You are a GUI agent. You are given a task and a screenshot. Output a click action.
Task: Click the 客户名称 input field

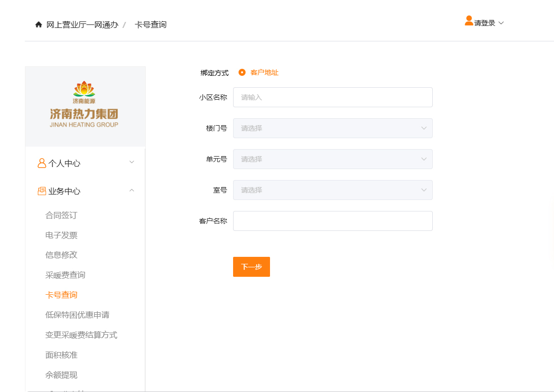click(x=333, y=221)
